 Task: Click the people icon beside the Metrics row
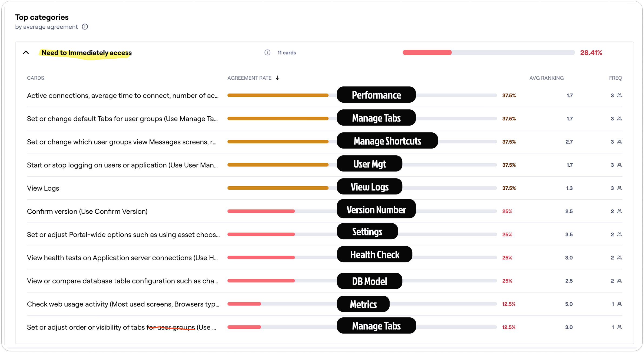point(619,304)
